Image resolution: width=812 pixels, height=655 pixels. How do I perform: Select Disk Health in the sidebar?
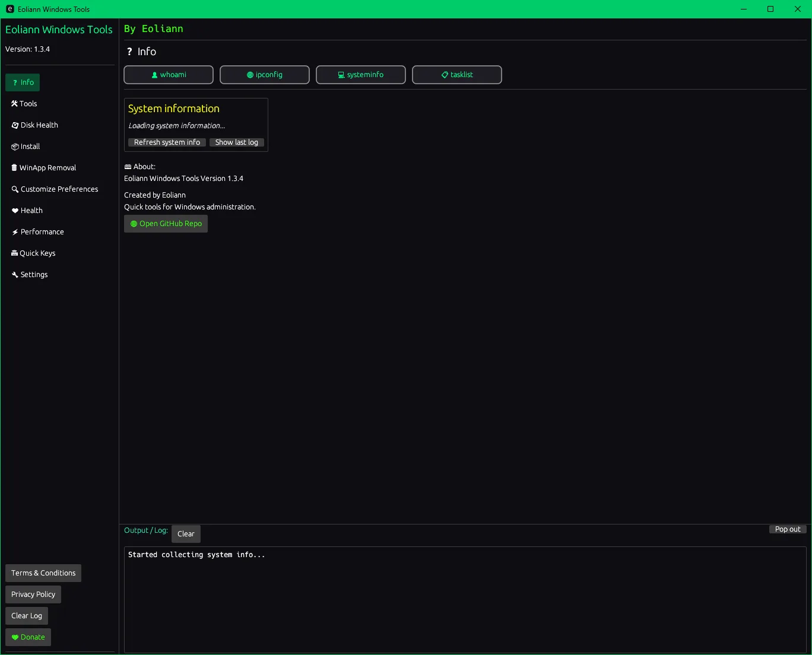pos(35,125)
